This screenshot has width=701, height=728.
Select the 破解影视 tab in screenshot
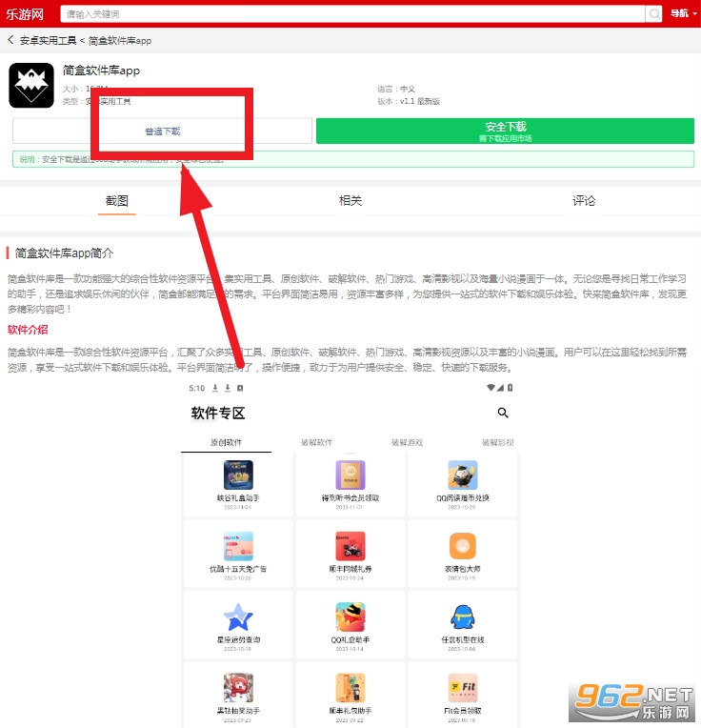[497, 442]
